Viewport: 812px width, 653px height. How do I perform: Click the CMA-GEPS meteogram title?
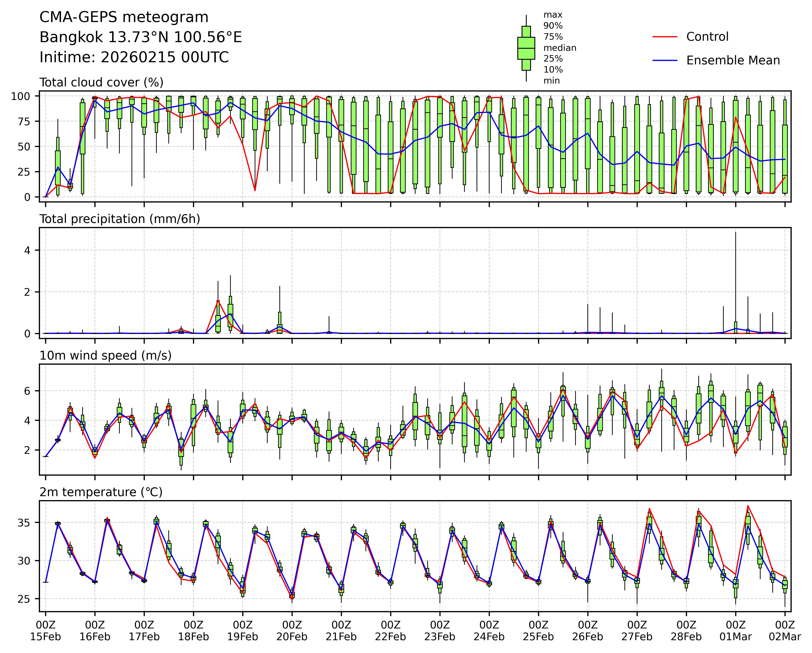pos(124,17)
